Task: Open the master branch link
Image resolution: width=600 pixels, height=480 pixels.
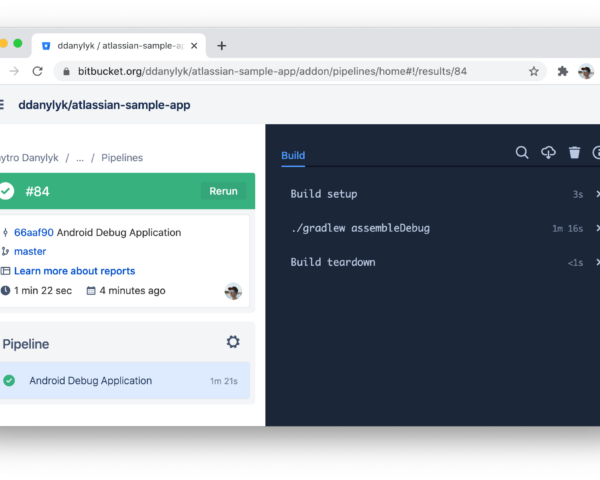Action: pos(30,251)
